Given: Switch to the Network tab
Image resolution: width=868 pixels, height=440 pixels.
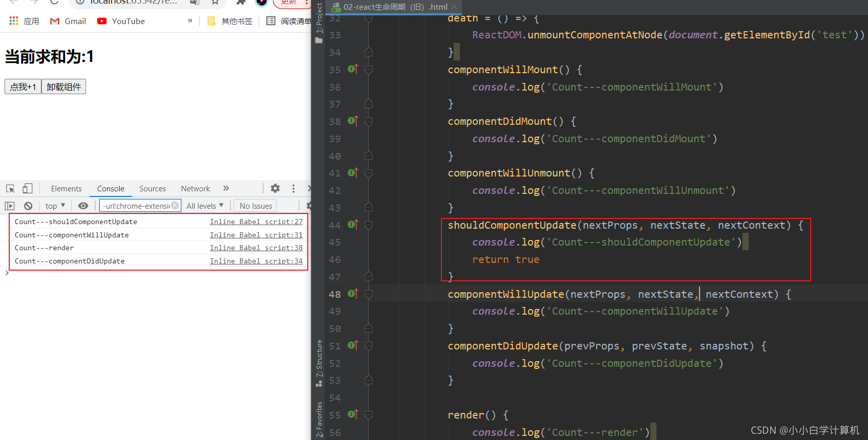Looking at the screenshot, I should [x=195, y=189].
